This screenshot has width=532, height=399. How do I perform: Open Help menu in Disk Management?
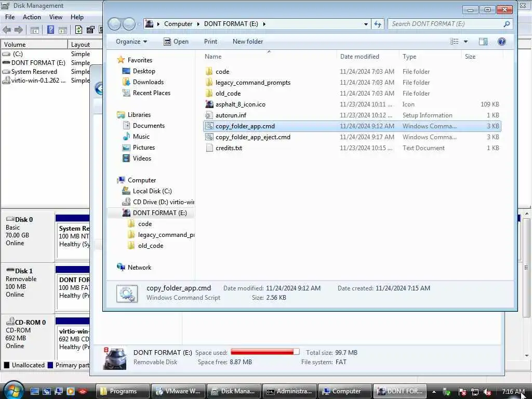pyautogui.click(x=77, y=17)
